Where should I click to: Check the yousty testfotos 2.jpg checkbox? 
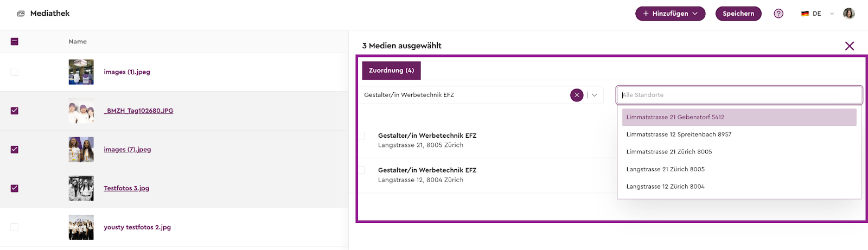click(15, 227)
